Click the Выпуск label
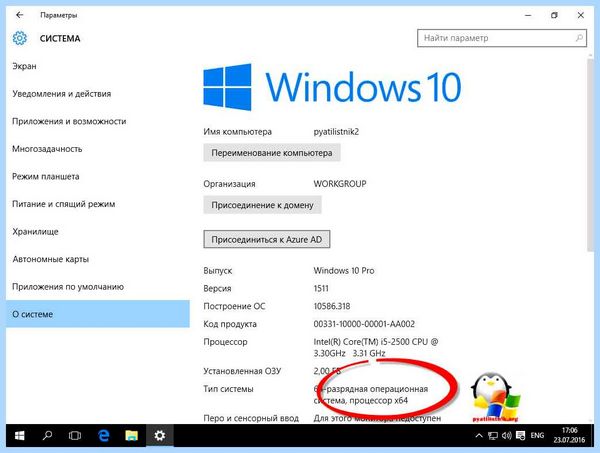Screen dimensions: 600x453 pyautogui.click(x=217, y=271)
